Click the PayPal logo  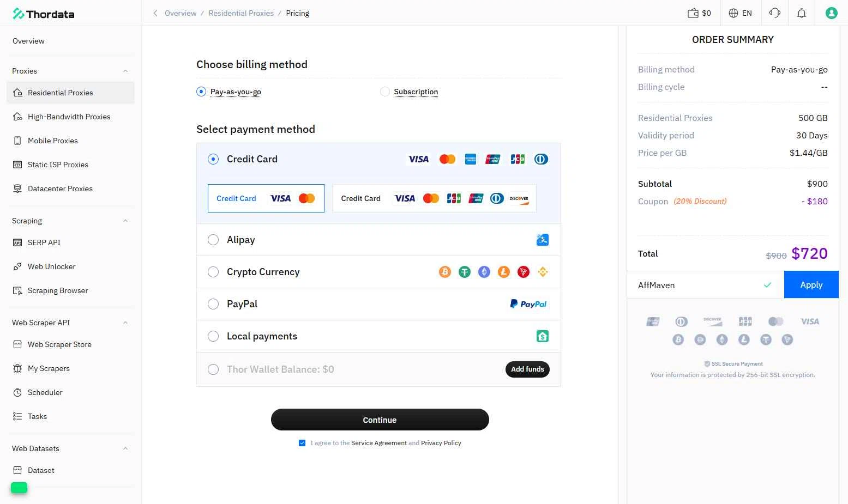pos(528,304)
